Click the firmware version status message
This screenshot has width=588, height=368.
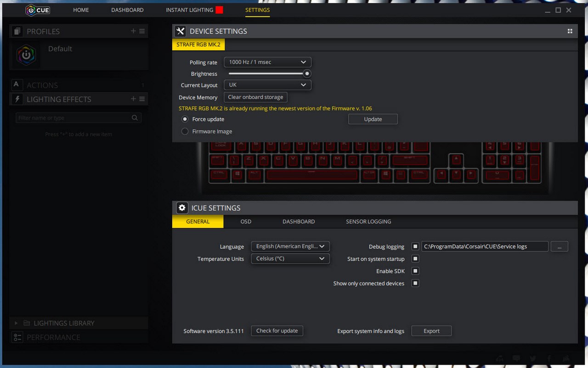275,108
